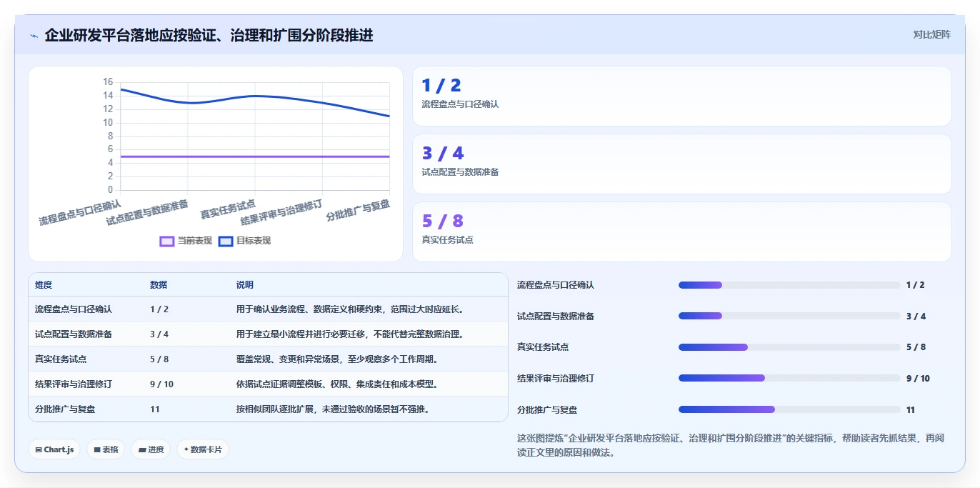Viewport: 980px width, 488px height.
Task: Click the 真实任务试点 label beside its progress bar
Action: [543, 347]
